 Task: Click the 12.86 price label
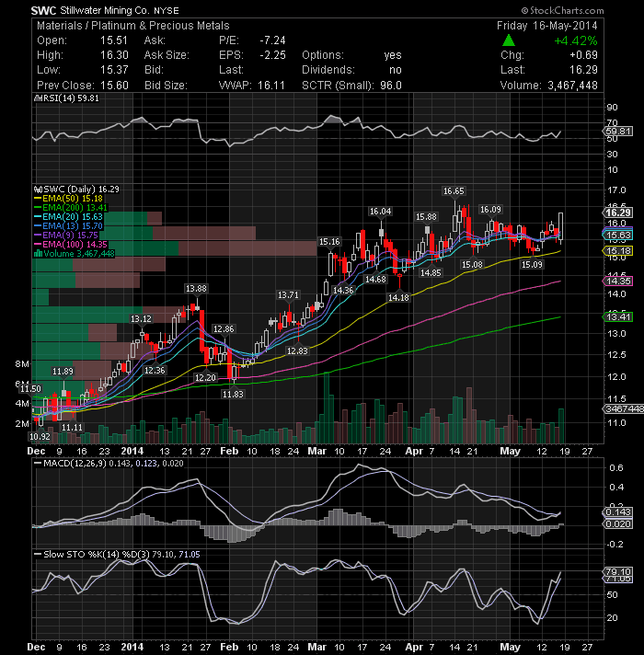click(x=224, y=328)
